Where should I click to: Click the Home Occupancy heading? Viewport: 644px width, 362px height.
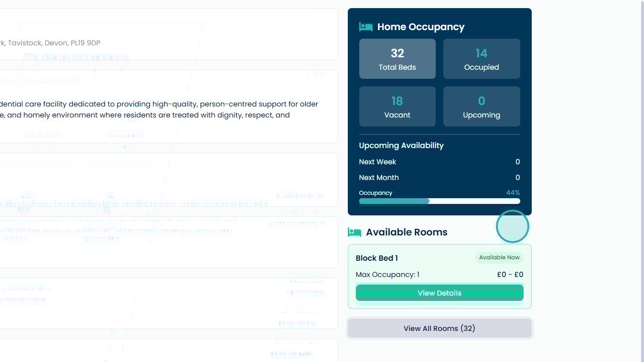point(420,27)
